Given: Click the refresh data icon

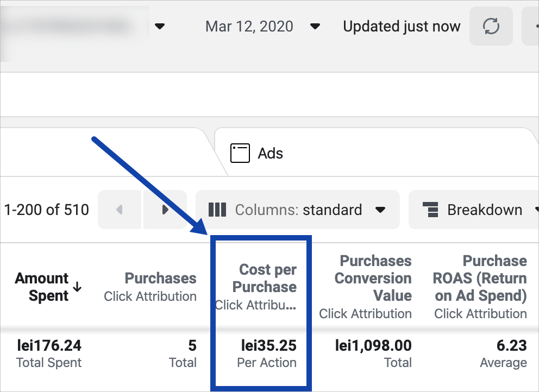Looking at the screenshot, I should point(491,26).
